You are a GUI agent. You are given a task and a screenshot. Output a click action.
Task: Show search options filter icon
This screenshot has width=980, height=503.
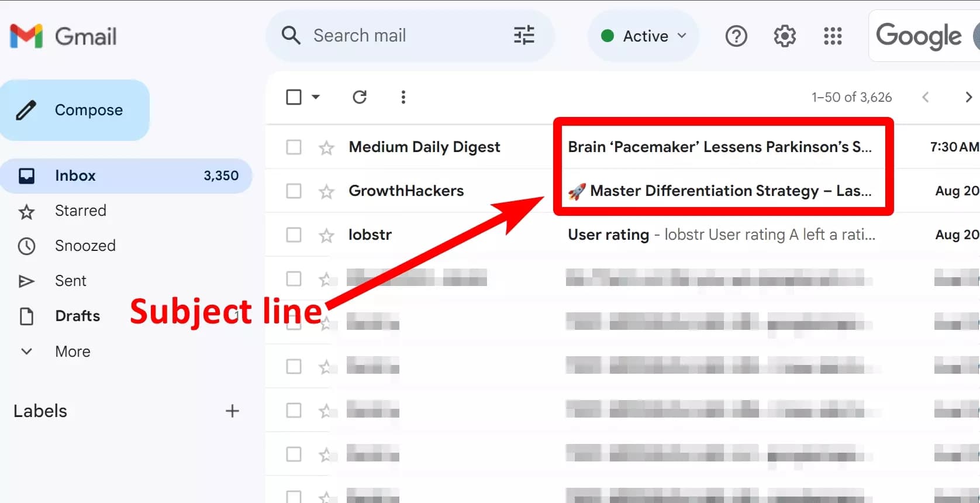pyautogui.click(x=524, y=36)
